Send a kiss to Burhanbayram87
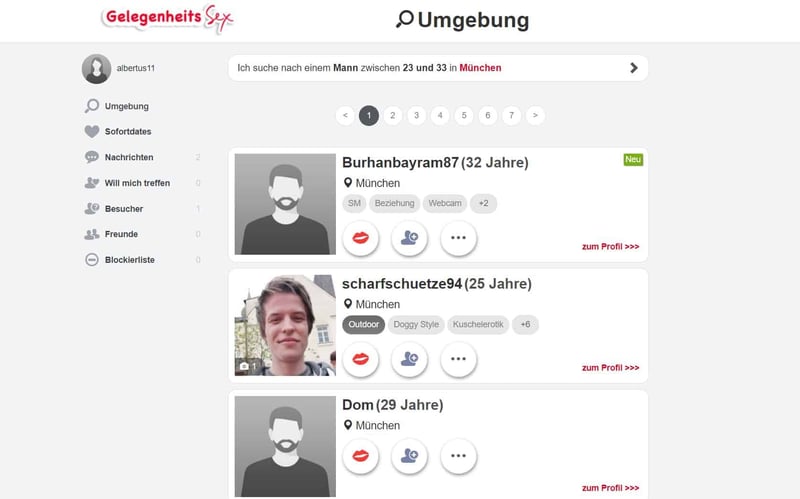Image resolution: width=800 pixels, height=499 pixels. click(x=361, y=238)
